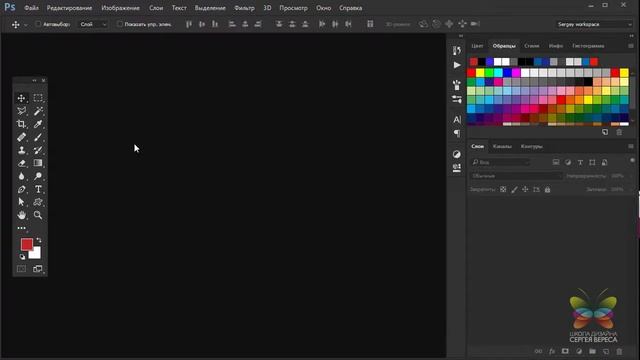Screen dimensions: 640x360
Task: Enable the Автовыбор checkbox
Action: (38, 24)
